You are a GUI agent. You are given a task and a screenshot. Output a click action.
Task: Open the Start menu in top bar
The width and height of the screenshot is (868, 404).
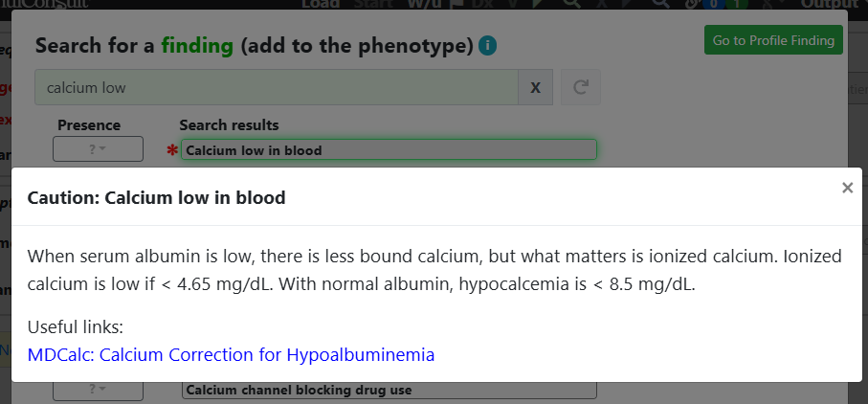point(373,4)
